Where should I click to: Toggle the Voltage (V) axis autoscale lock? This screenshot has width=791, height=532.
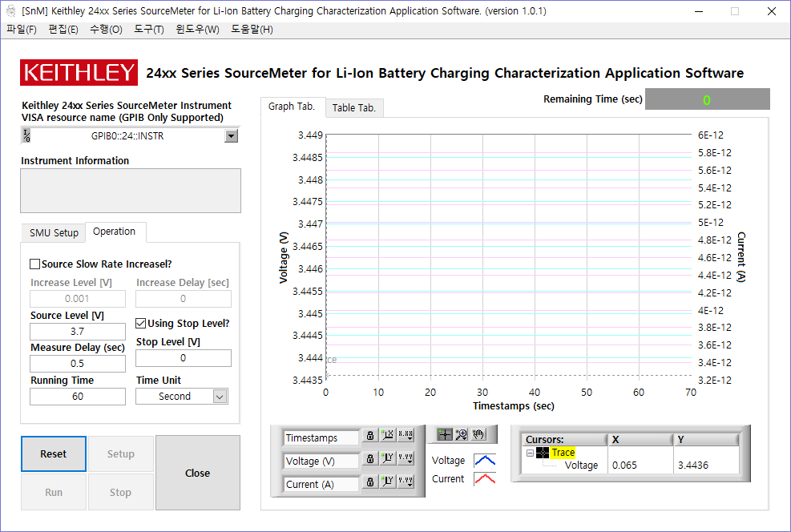(x=369, y=458)
